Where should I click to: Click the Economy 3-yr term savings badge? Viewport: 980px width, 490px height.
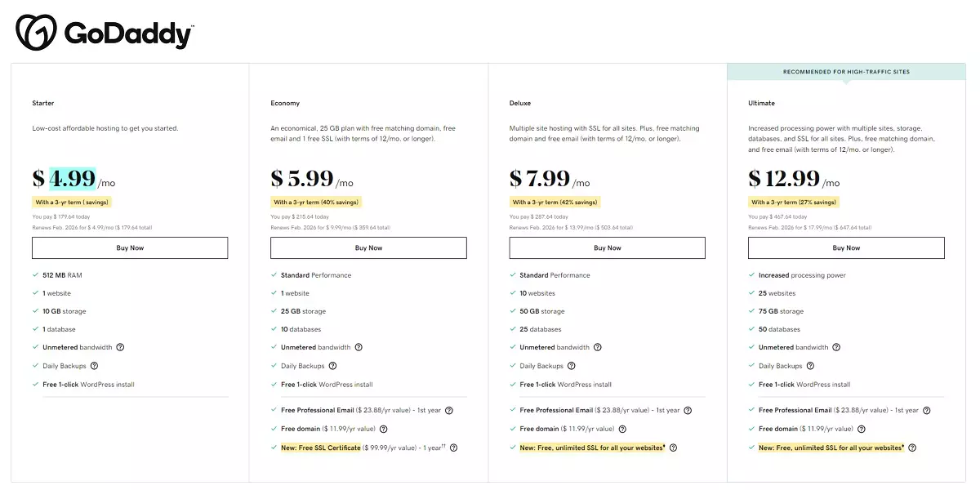coord(315,203)
